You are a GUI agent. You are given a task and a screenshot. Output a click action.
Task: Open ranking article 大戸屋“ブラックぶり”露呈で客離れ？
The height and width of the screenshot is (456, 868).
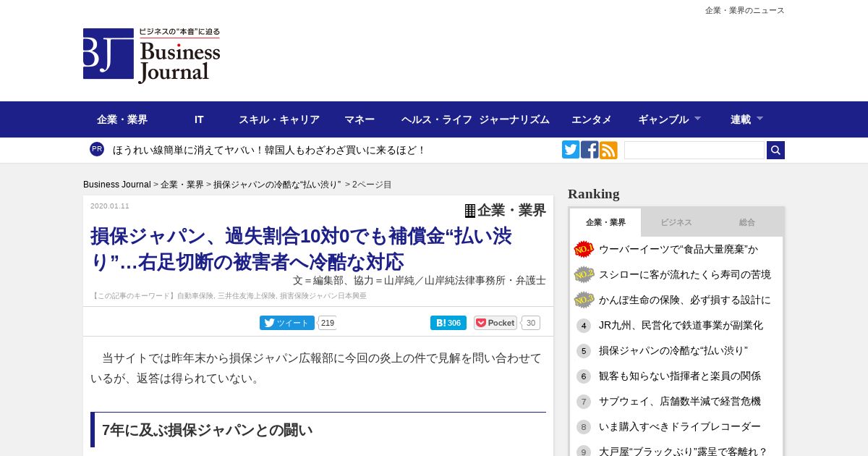coord(683,451)
